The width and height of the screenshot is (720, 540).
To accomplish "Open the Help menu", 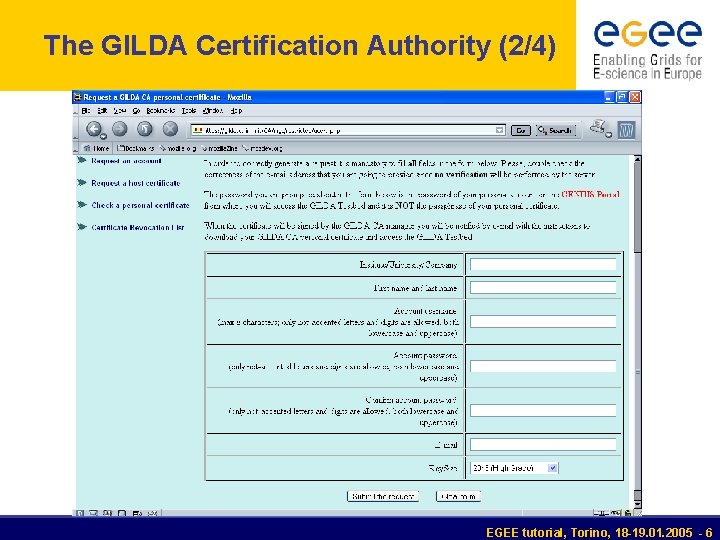I will coord(236,111).
